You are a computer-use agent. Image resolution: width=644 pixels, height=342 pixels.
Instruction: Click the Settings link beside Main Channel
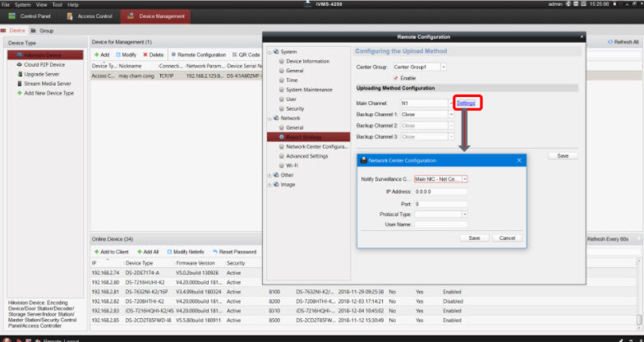[x=466, y=103]
